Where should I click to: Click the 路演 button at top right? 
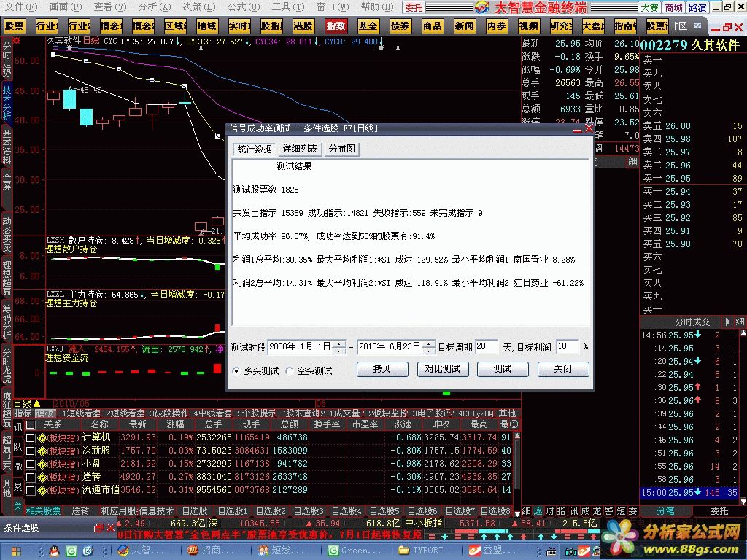[697, 7]
